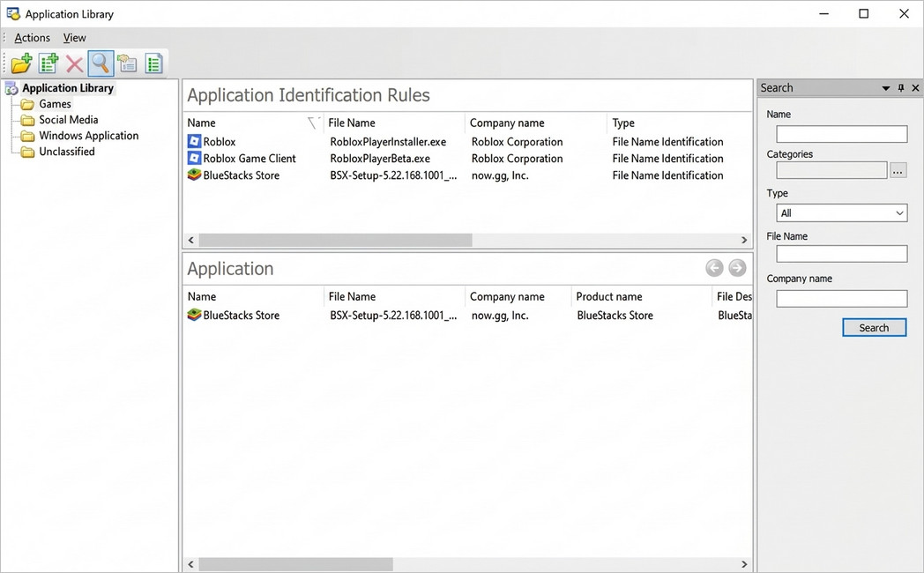The image size is (924, 573).
Task: Click the Roblox Game Client rule icon
Action: click(x=194, y=158)
